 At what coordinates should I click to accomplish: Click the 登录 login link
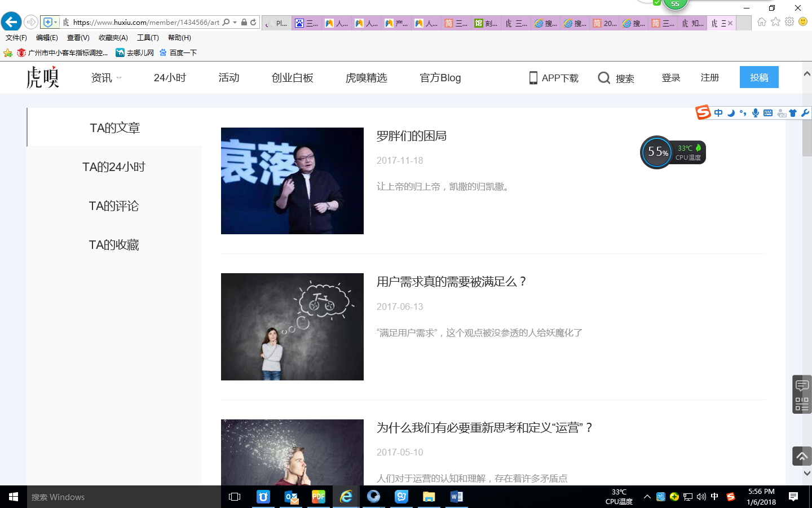coord(671,78)
